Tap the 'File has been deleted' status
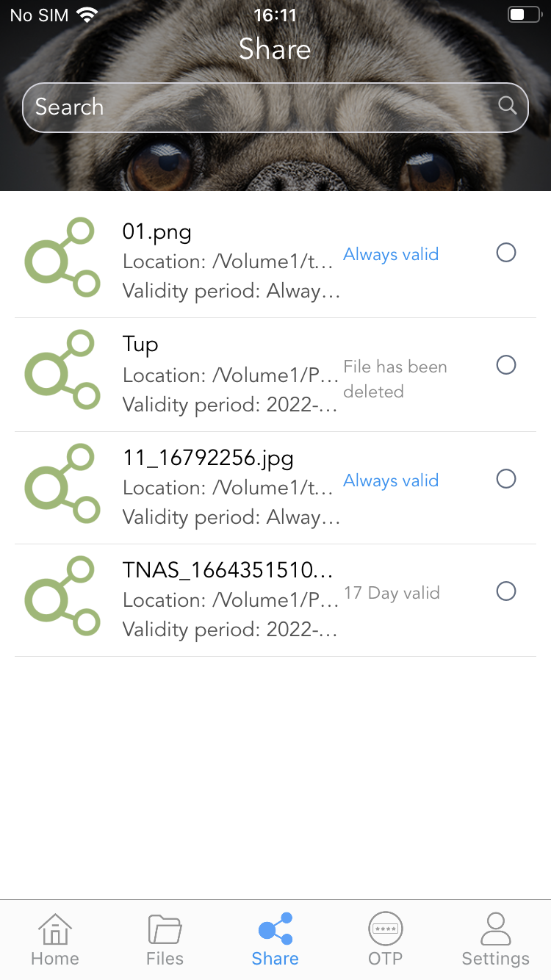551x980 pixels. pyautogui.click(x=395, y=379)
